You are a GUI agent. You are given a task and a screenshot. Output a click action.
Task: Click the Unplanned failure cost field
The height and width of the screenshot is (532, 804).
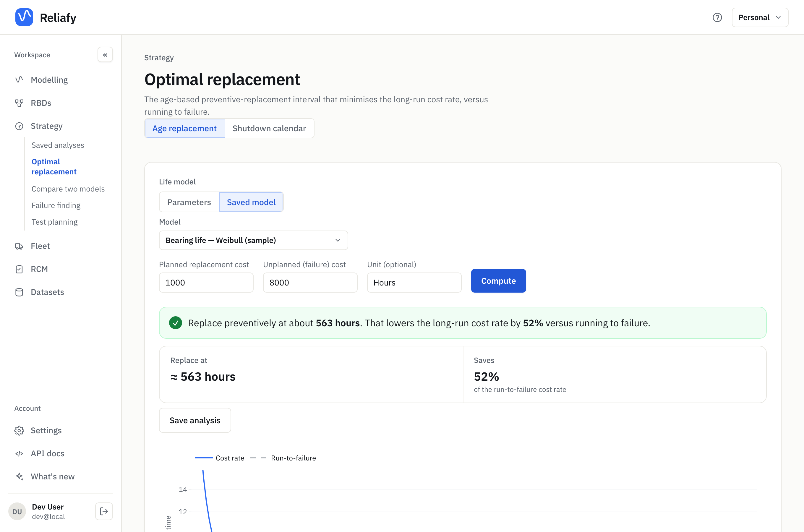[x=310, y=283]
